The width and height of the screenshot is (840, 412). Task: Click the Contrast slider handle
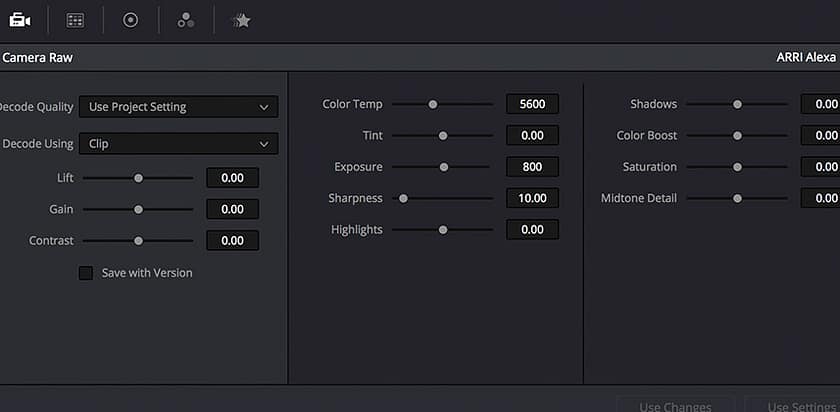pyautogui.click(x=138, y=241)
